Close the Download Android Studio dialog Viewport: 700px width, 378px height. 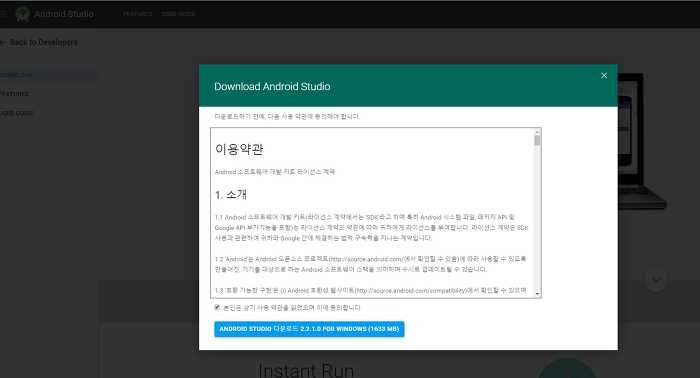pyautogui.click(x=604, y=75)
